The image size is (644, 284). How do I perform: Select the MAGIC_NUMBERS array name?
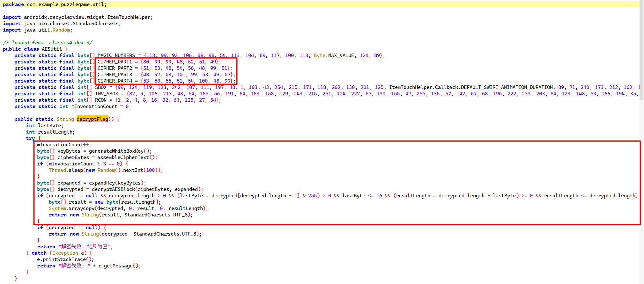116,55
